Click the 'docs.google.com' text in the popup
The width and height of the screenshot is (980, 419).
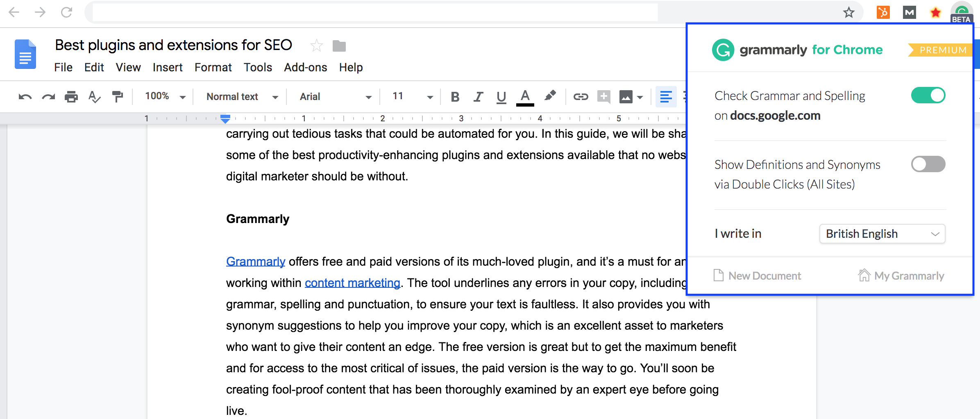click(775, 116)
